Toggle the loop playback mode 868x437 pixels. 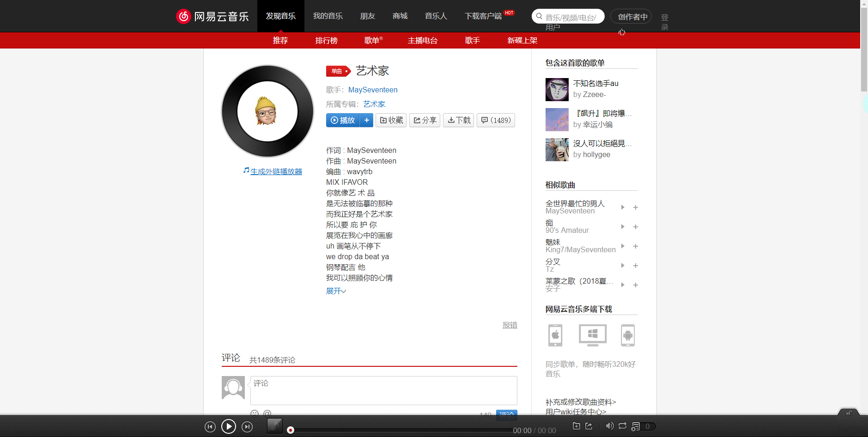pyautogui.click(x=623, y=426)
